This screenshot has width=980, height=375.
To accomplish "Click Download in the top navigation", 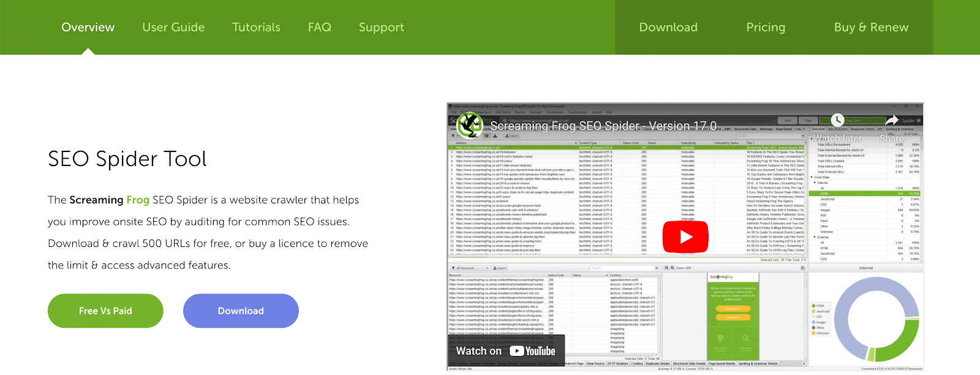I will click(x=668, y=27).
